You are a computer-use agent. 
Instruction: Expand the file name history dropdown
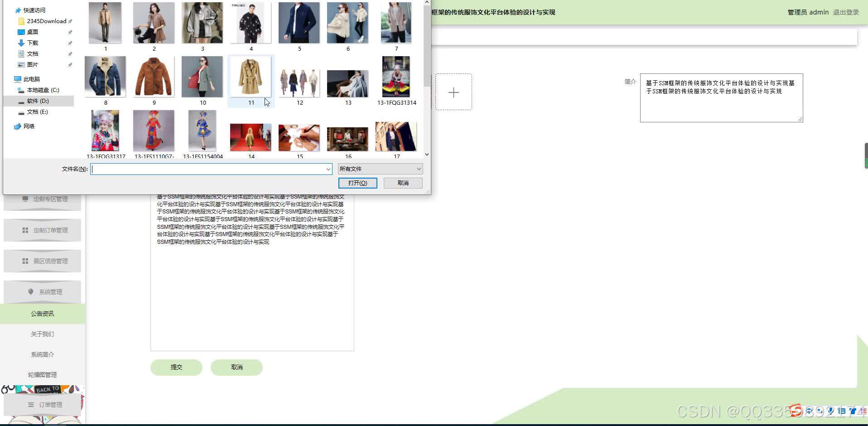pos(328,169)
